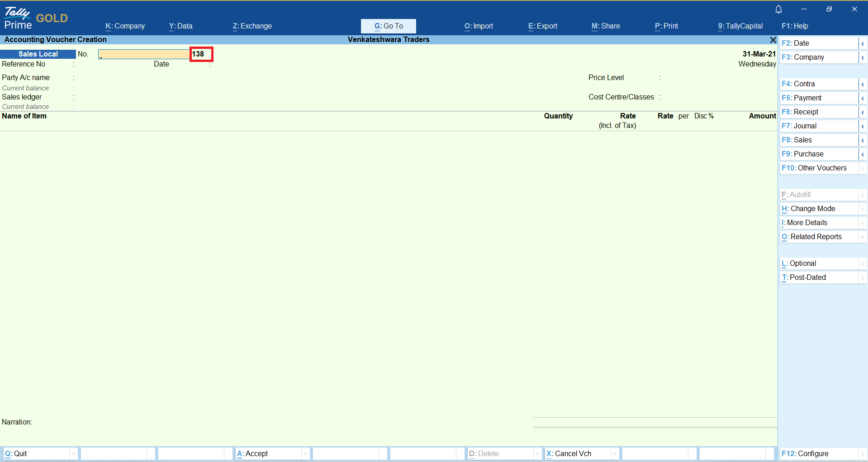The width and height of the screenshot is (868, 462).
Task: Expand the arrow beside F8: Sales
Action: 863,140
